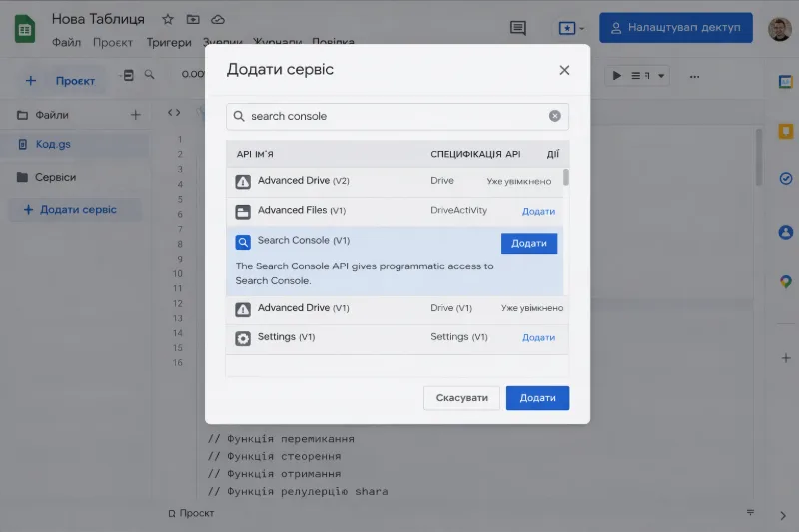The width and height of the screenshot is (799, 532).
Task: Click the Проєкт button with plus sign
Action: 60,81
